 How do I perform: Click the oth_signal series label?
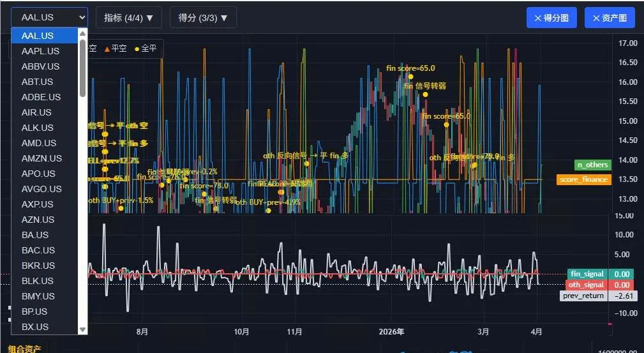coord(587,285)
